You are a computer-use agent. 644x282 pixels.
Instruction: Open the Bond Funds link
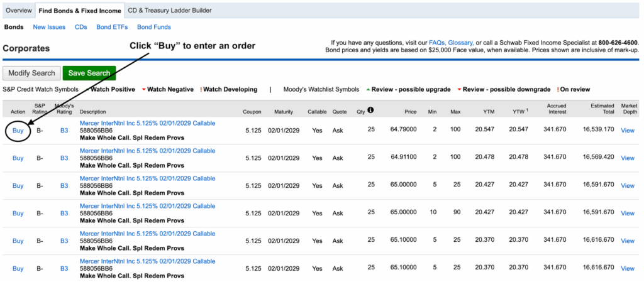pos(154,27)
